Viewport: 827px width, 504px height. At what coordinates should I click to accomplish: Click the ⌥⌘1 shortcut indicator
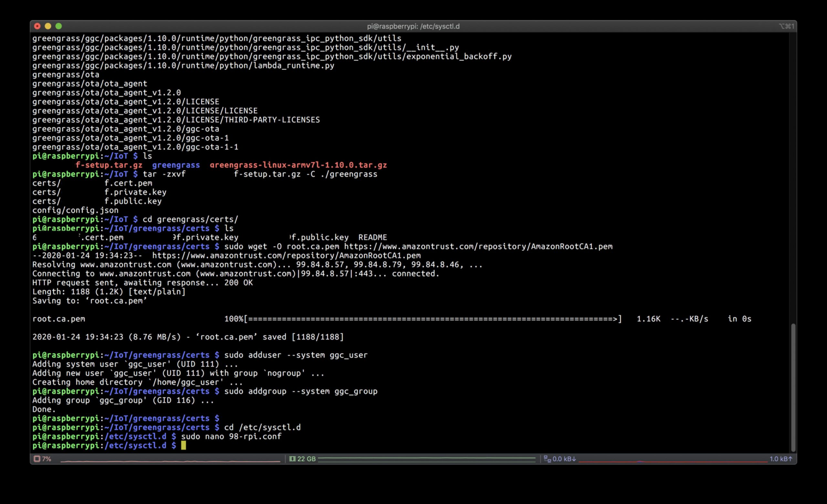click(786, 26)
